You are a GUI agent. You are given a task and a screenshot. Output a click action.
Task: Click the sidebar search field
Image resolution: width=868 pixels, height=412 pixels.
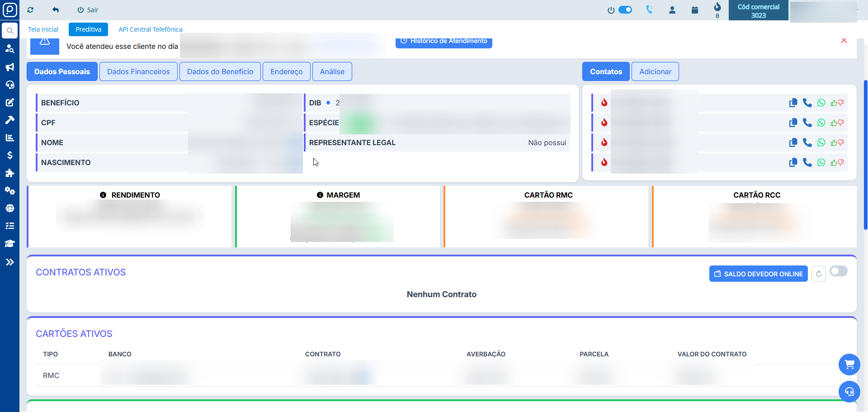(9, 31)
